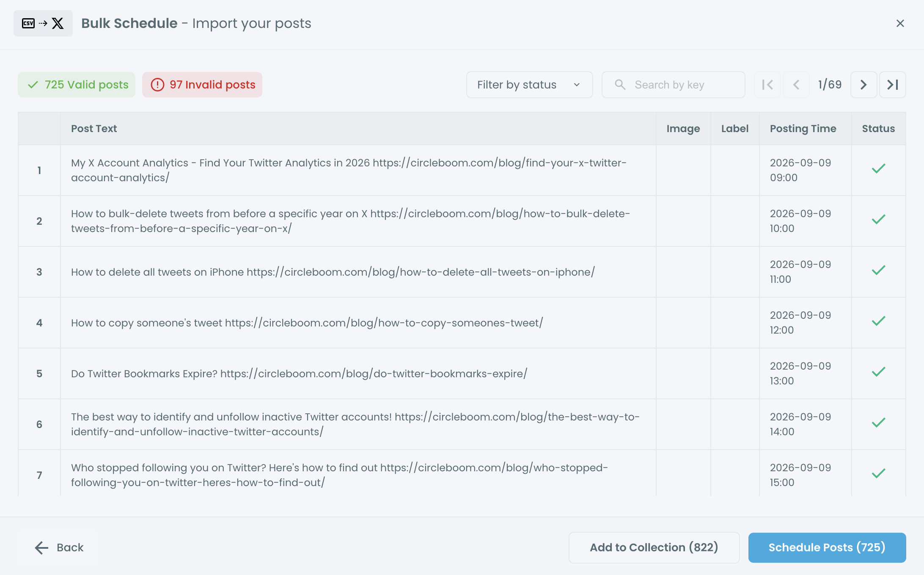Click posting time 2026-09-09 13:00
Image resolution: width=924 pixels, height=575 pixels.
coord(800,373)
